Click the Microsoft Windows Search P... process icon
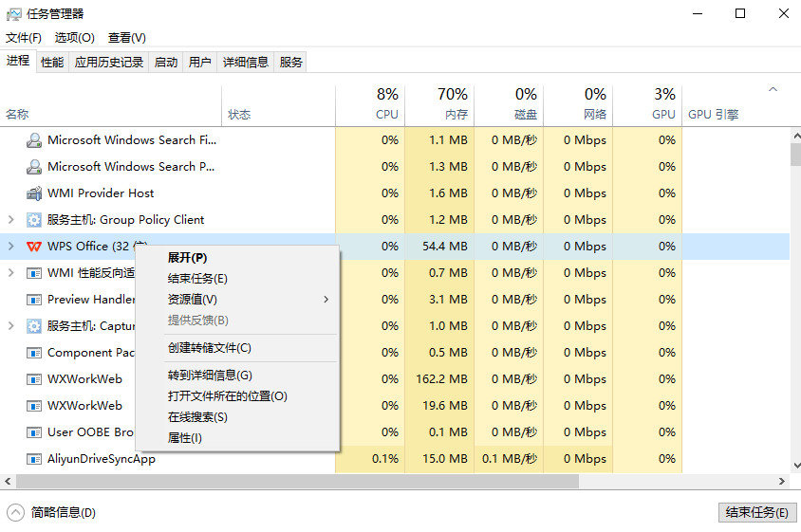This screenshot has height=532, width=801. (x=34, y=167)
